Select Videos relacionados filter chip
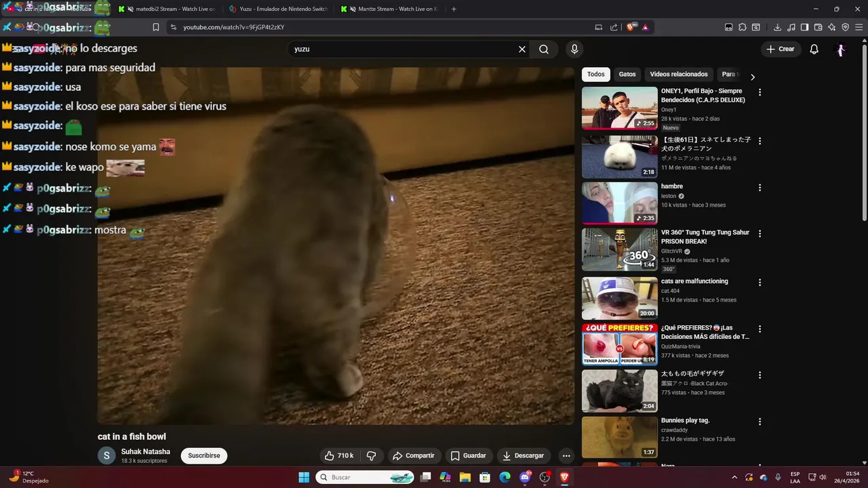Image resolution: width=868 pixels, height=488 pixels. tap(679, 75)
